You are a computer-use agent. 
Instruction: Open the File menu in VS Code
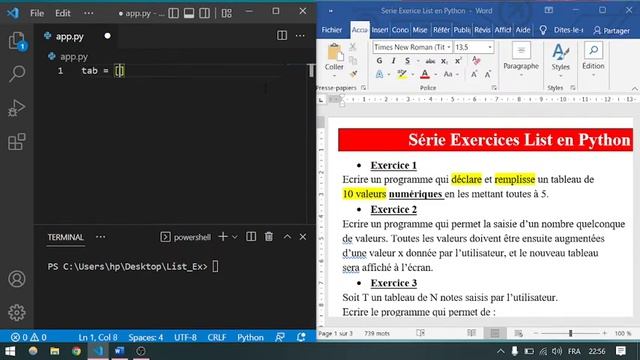(37, 13)
